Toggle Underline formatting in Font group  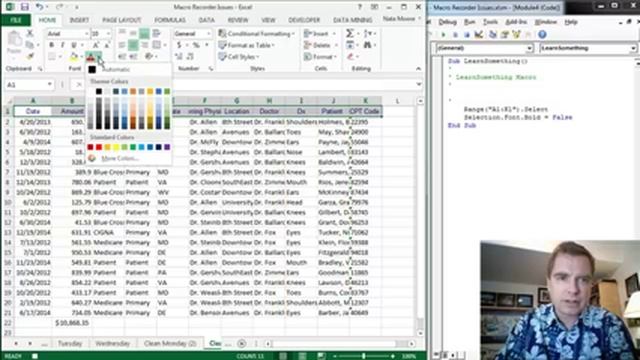tap(74, 45)
